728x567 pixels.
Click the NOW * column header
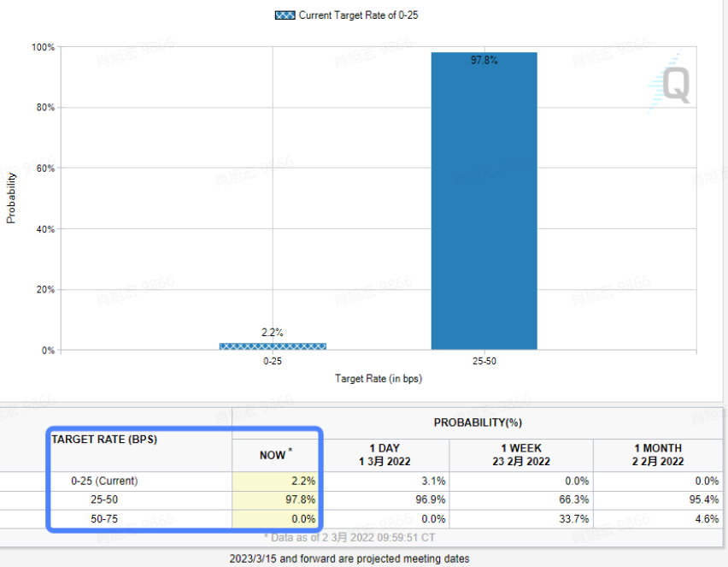click(276, 454)
